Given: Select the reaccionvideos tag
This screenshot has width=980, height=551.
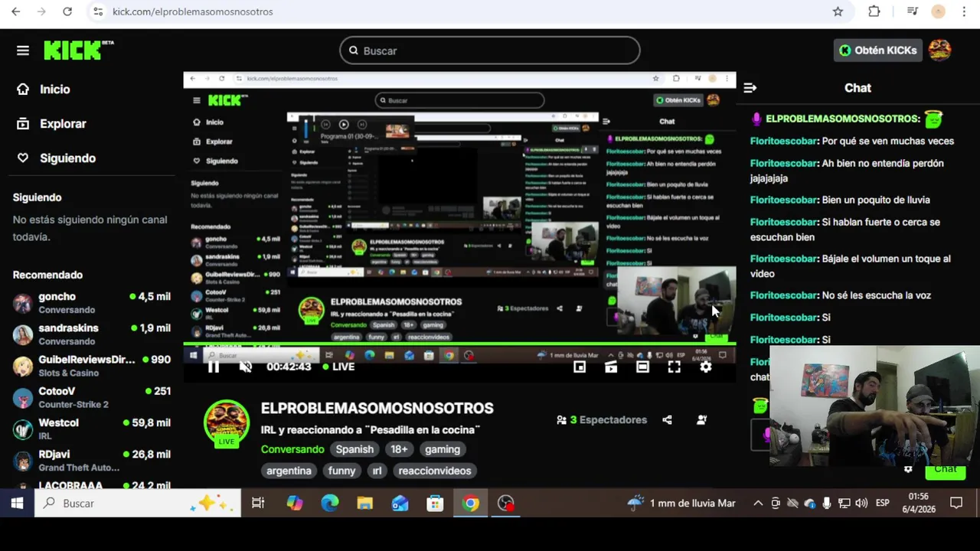Looking at the screenshot, I should (435, 471).
